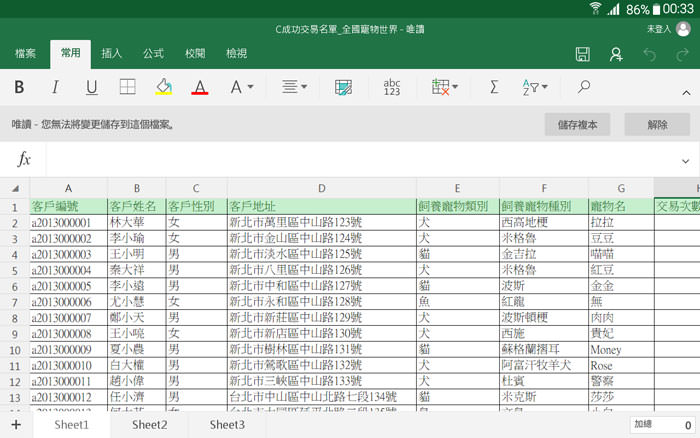Screen dimensions: 700x438
Task: Click the cell borders icon
Action: (128, 88)
